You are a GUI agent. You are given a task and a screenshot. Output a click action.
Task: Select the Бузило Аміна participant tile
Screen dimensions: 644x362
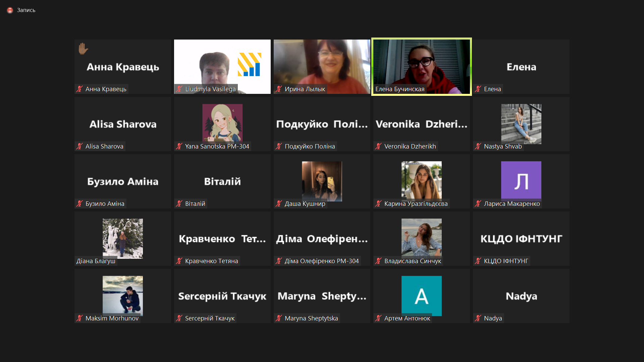pyautogui.click(x=123, y=181)
